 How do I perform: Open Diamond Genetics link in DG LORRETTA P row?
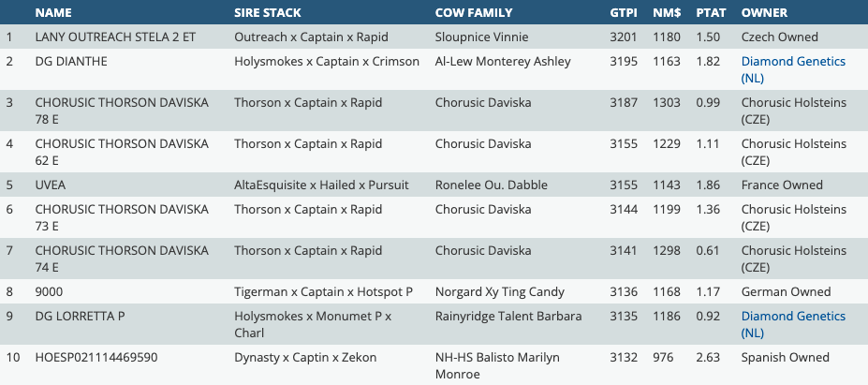click(x=792, y=324)
